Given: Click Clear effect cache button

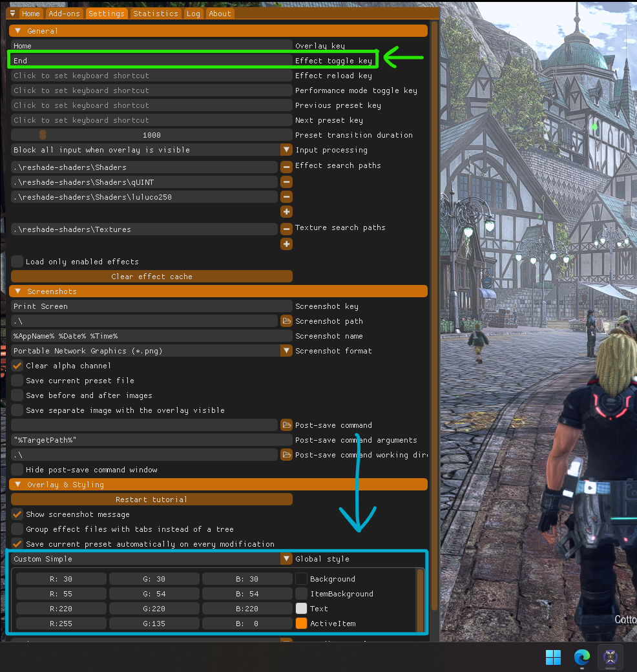Looking at the screenshot, I should click(152, 277).
